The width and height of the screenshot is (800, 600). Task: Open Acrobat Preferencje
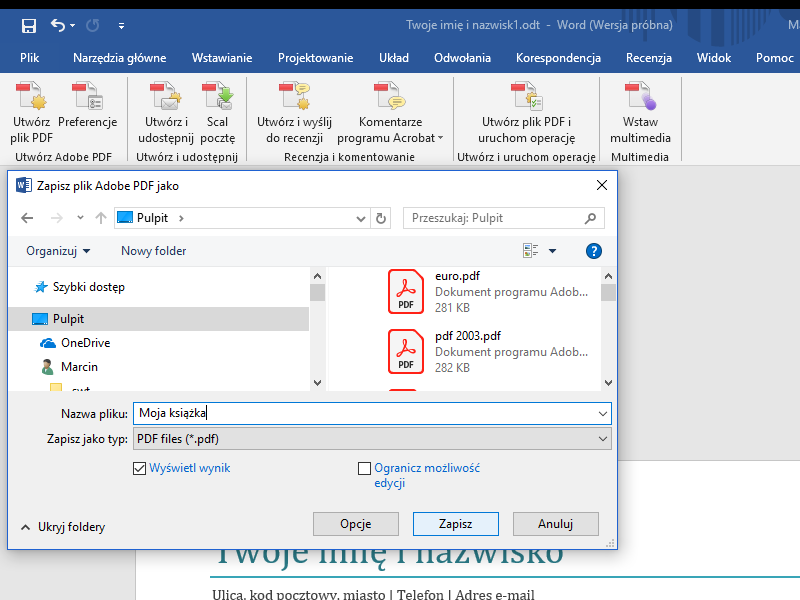(88, 105)
